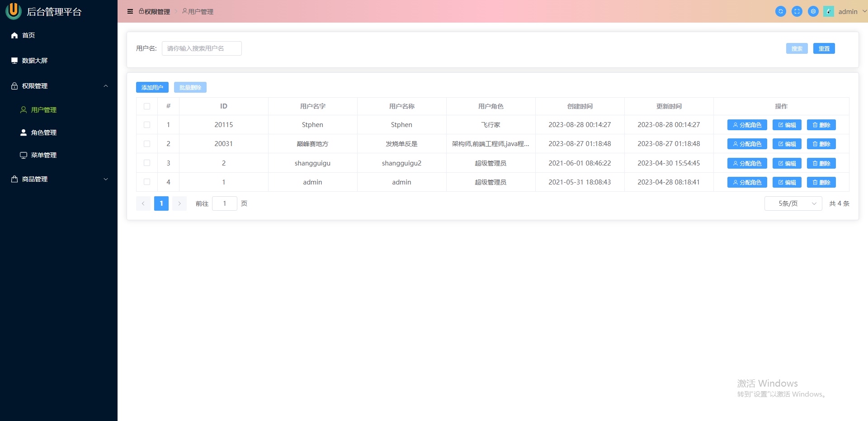Click the previous page arrow
The height and width of the screenshot is (421, 868).
[x=143, y=203]
